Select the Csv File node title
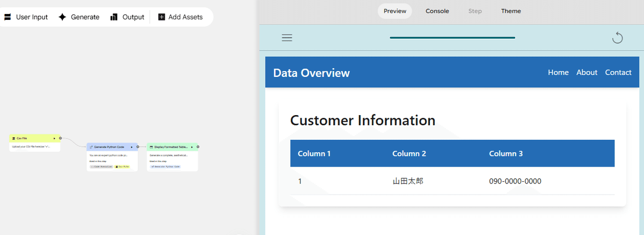This screenshot has height=235, width=644. click(22, 138)
